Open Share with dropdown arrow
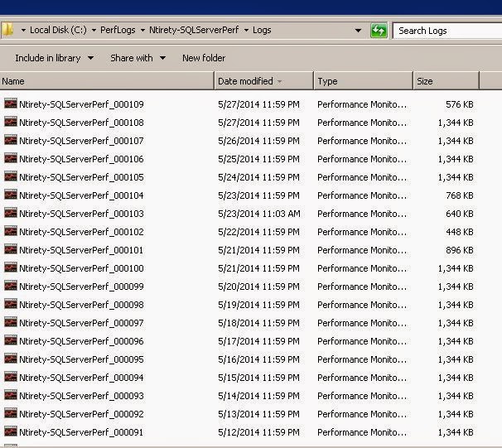This screenshot has height=448, width=502. [x=162, y=58]
